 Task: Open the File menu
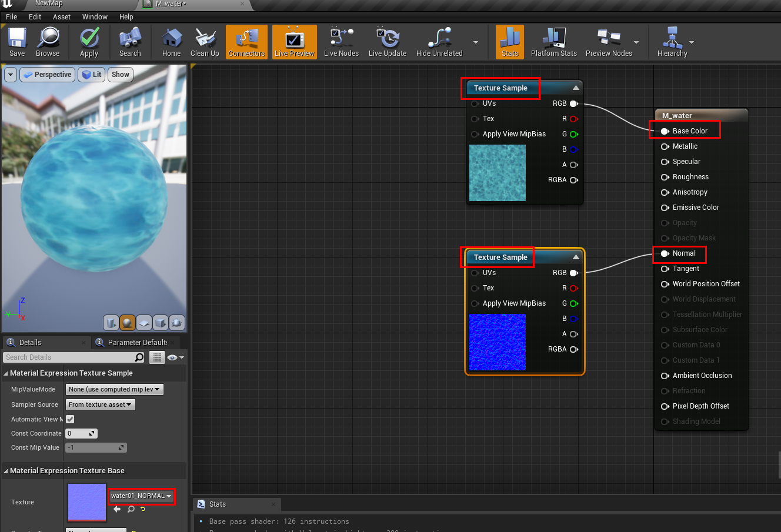(x=11, y=16)
